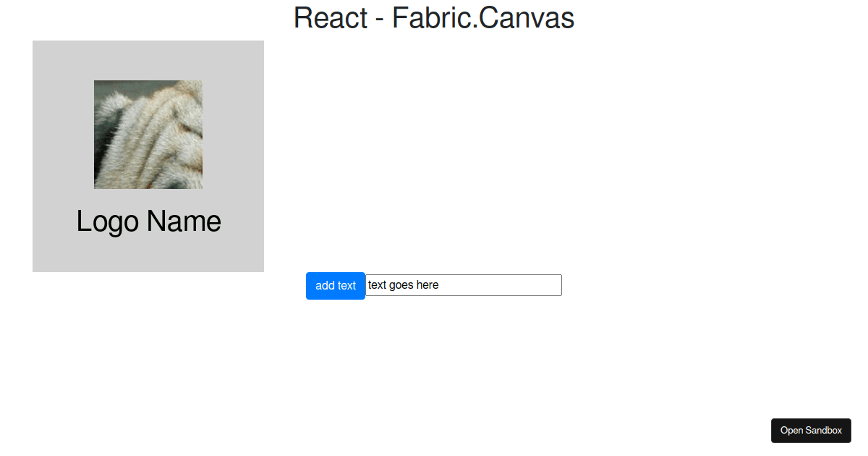The height and width of the screenshot is (456, 868).
Task: Click the blue add text button
Action: click(x=335, y=285)
